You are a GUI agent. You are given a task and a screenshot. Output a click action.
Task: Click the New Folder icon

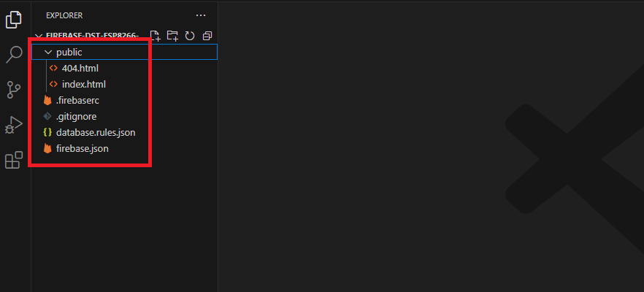[x=172, y=36]
